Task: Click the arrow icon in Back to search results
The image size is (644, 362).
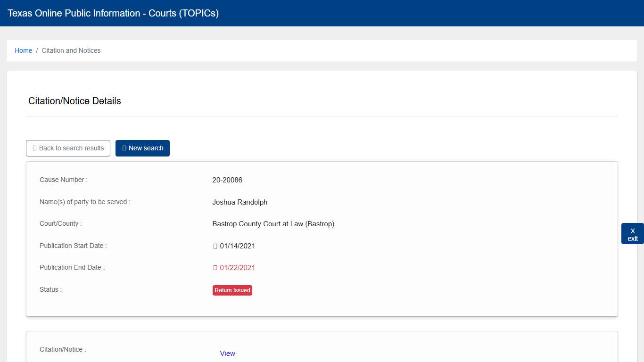Action: (x=34, y=148)
